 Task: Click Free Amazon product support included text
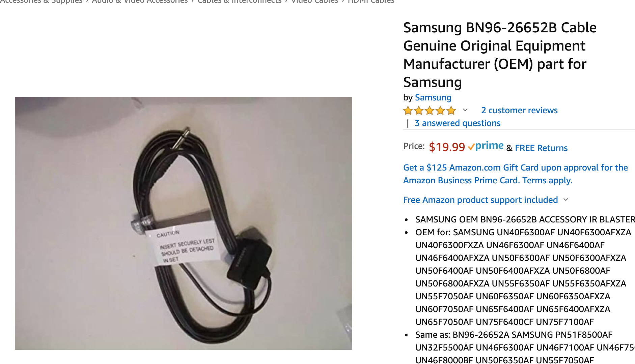[x=480, y=200]
